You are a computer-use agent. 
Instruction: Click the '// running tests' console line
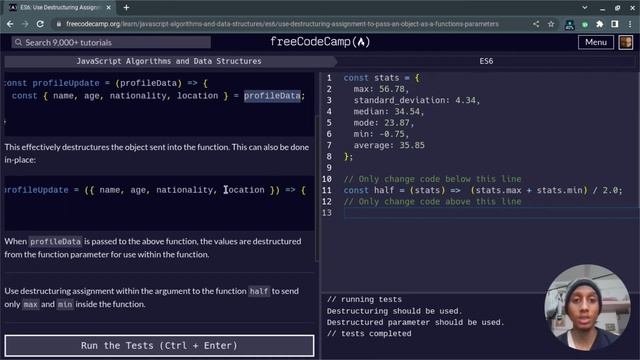pyautogui.click(x=364, y=300)
